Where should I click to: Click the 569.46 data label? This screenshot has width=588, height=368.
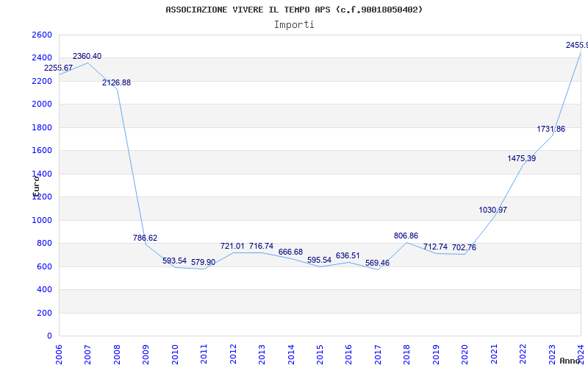[377, 263]
